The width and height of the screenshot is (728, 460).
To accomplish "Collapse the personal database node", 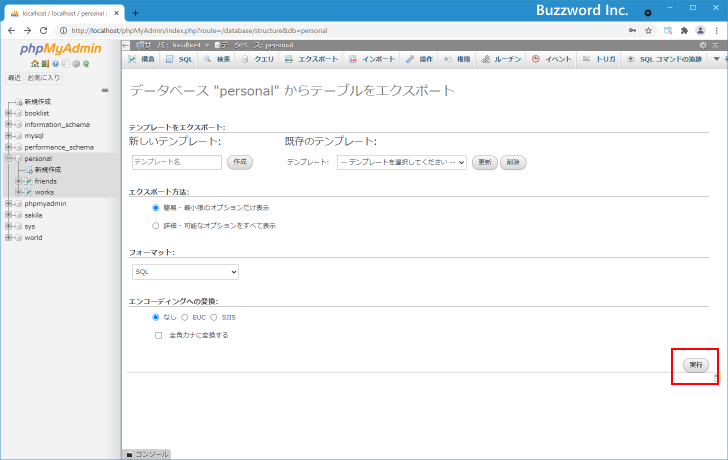I will pos(8,158).
